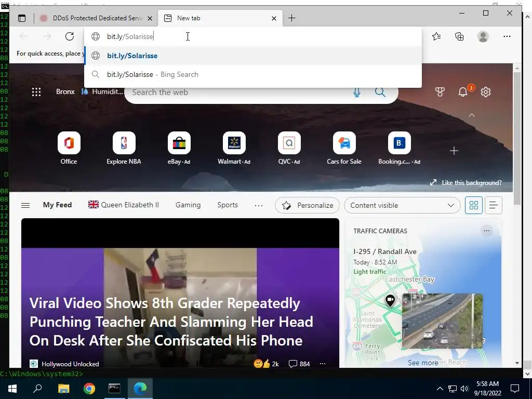Click the web search magnifier icon
Viewport: 532px width, 399px height.
coord(380,92)
